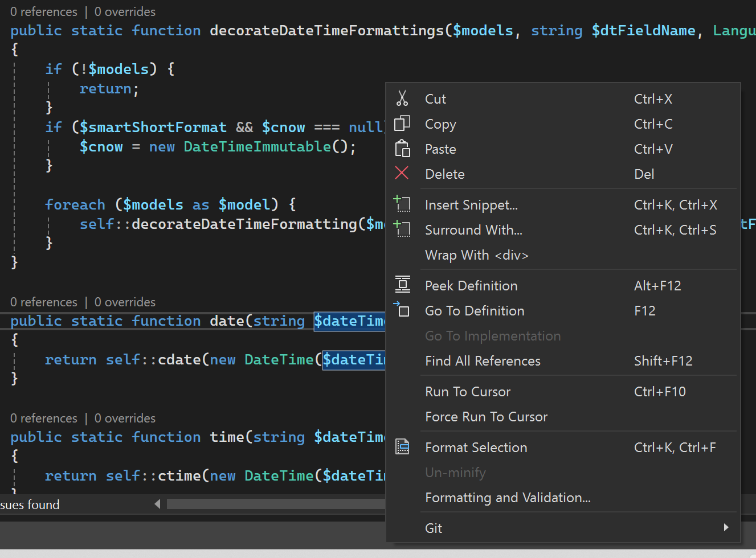This screenshot has height=558, width=756.
Task: Click the horizontal scrollbar left arrow
Action: (157, 504)
